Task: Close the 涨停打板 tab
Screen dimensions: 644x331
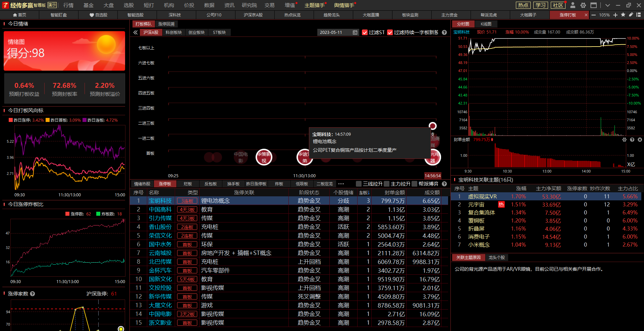Action: pyautogui.click(x=586, y=15)
